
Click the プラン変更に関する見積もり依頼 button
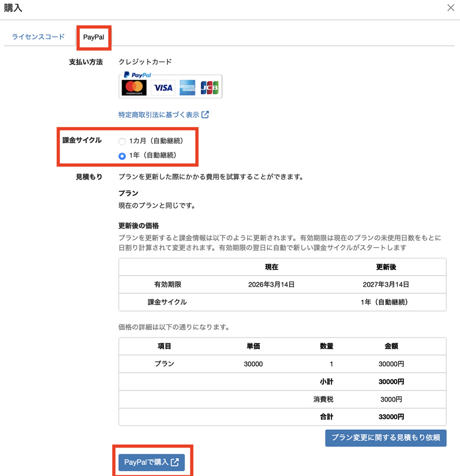[x=386, y=438]
